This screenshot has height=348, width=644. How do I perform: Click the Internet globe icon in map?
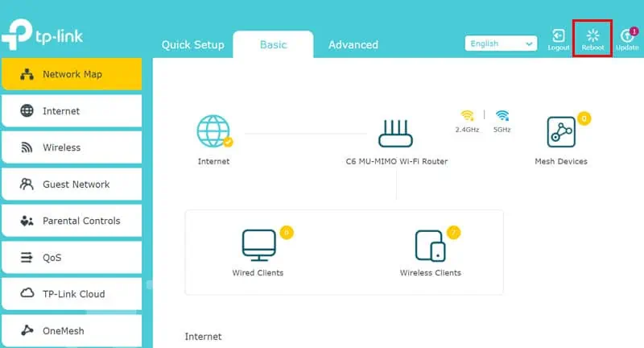point(213,131)
